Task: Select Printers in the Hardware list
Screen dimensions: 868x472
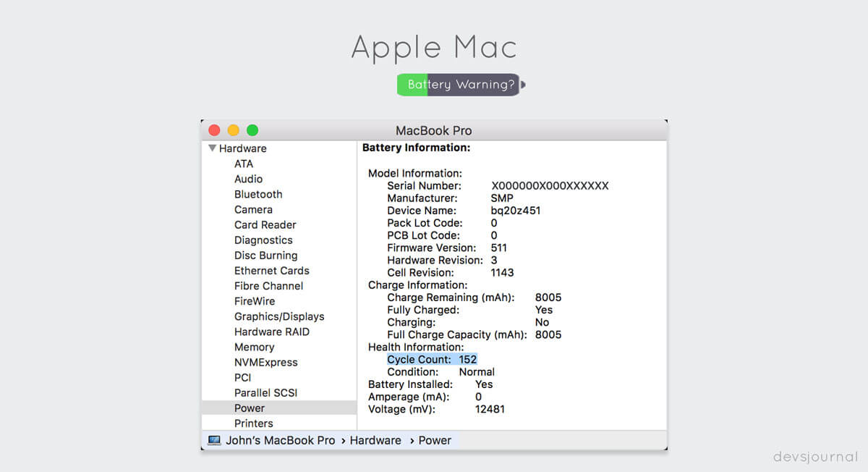Action: (253, 423)
